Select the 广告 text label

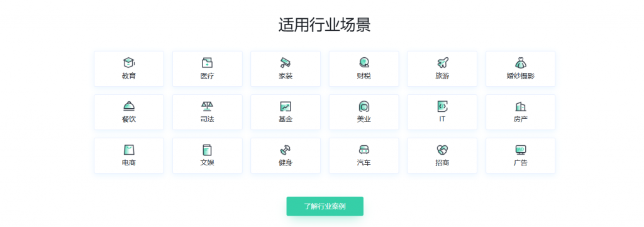[520, 163]
